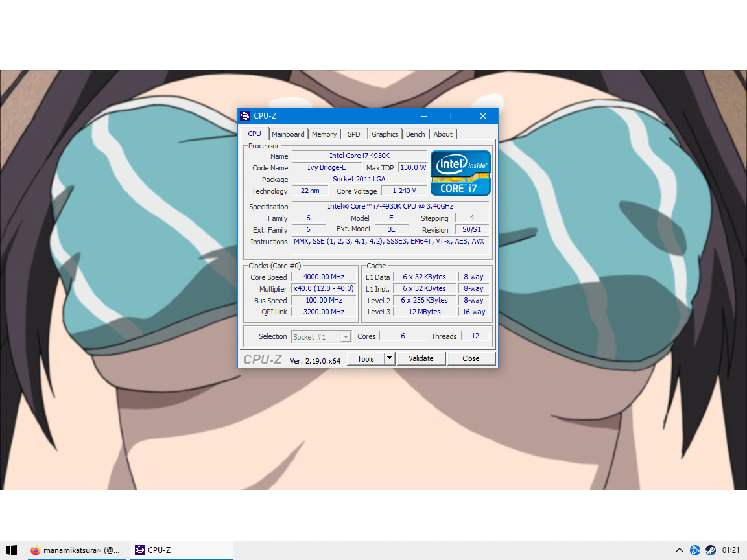
Task: Click the package value 'Socket 2011 LGA'
Action: (359, 179)
